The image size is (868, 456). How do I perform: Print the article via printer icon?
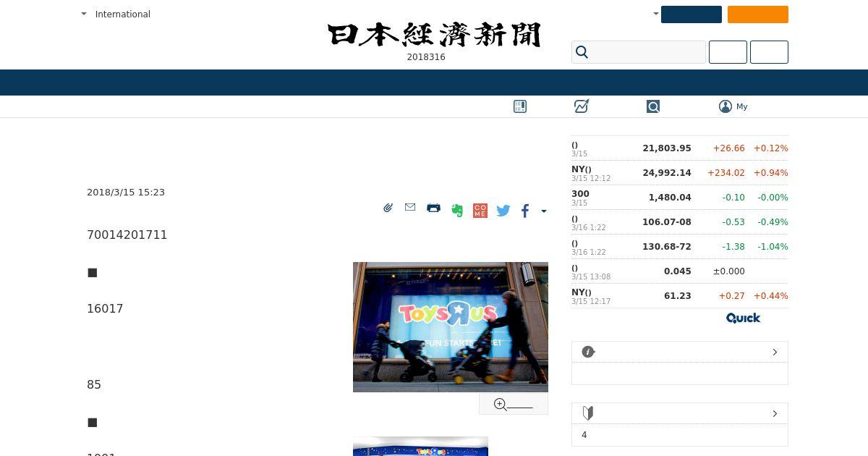[x=433, y=208]
